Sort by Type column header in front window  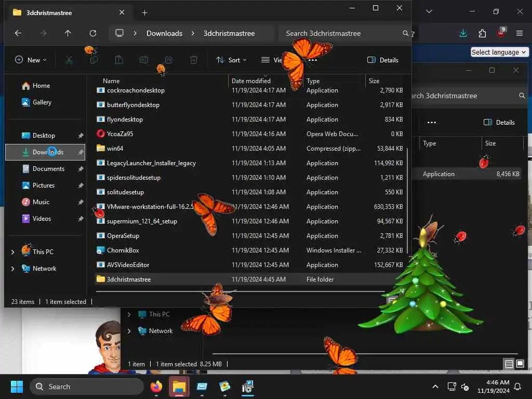313,81
